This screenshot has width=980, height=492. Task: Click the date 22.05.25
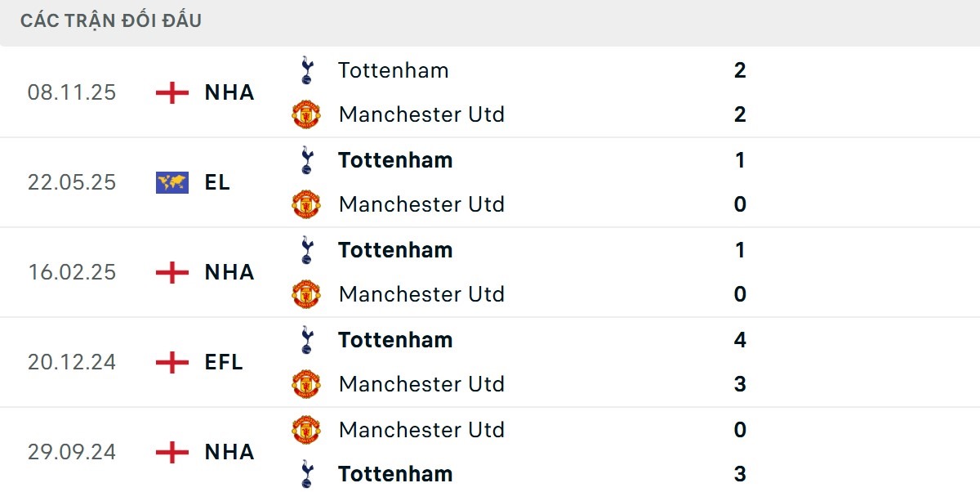point(73,182)
